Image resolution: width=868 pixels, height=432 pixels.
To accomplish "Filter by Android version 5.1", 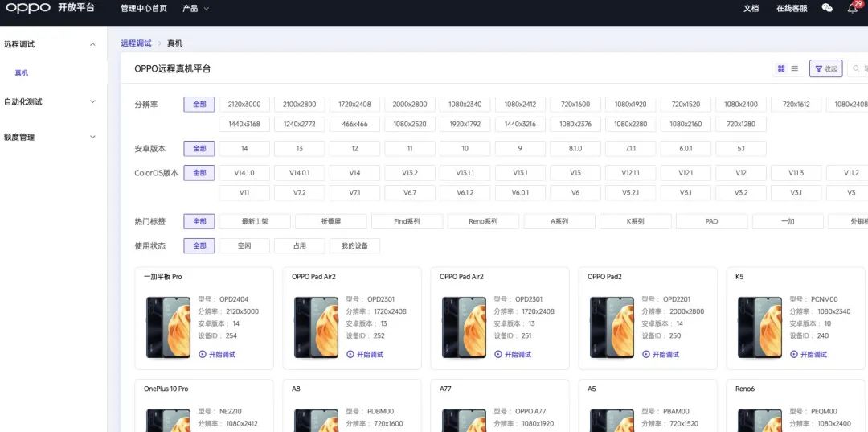I will pyautogui.click(x=741, y=149).
